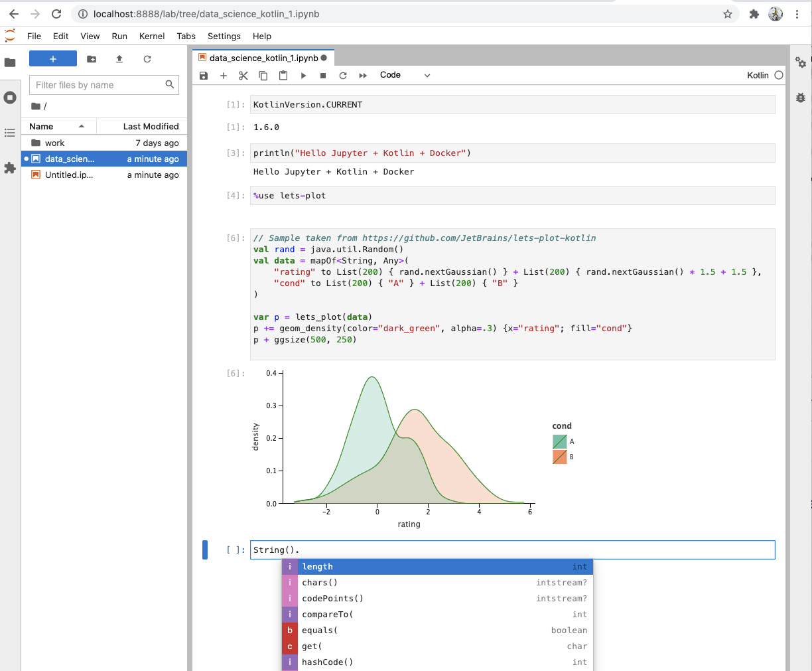Toggle the Kotlin kernel status circle

(779, 75)
